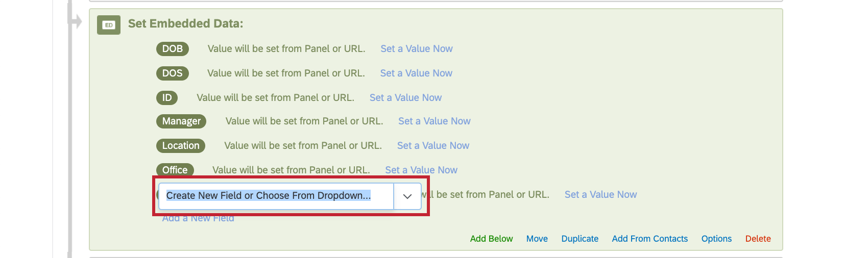Click the Embedded Data ED icon
Screen dimensions: 868x258
[109, 24]
